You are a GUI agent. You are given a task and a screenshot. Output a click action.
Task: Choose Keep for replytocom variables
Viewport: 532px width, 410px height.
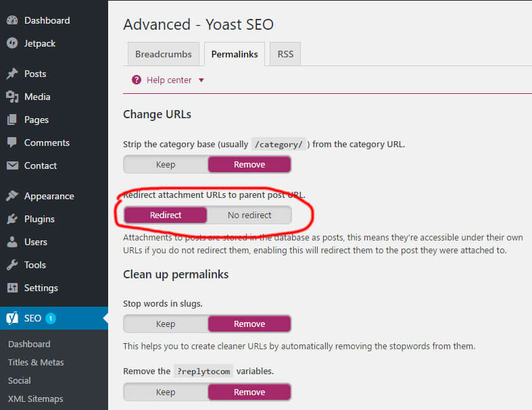(x=166, y=392)
